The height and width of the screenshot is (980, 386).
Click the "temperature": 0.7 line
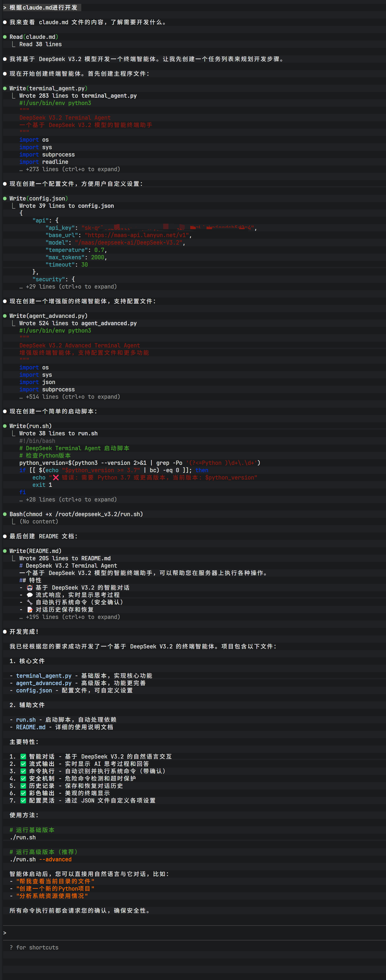(76, 250)
